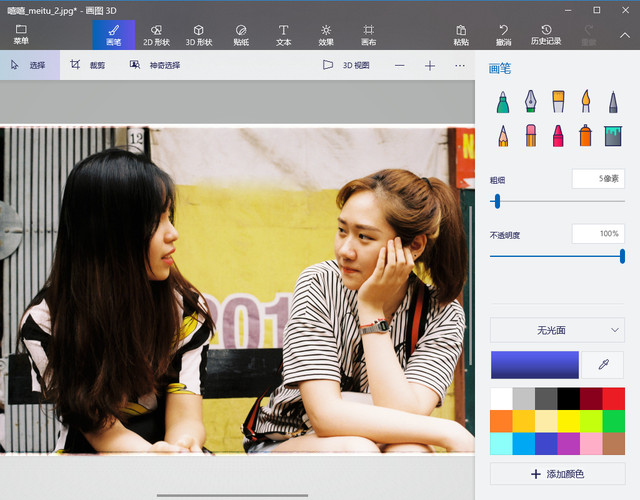Activate the eyedropper color picker
640x500 pixels.
click(x=603, y=365)
